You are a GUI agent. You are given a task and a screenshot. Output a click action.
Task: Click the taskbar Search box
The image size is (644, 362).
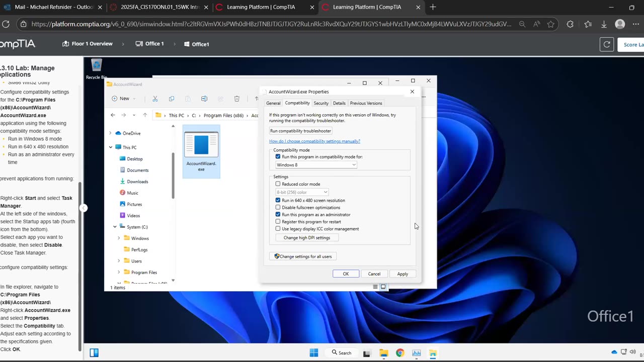pyautogui.click(x=341, y=352)
